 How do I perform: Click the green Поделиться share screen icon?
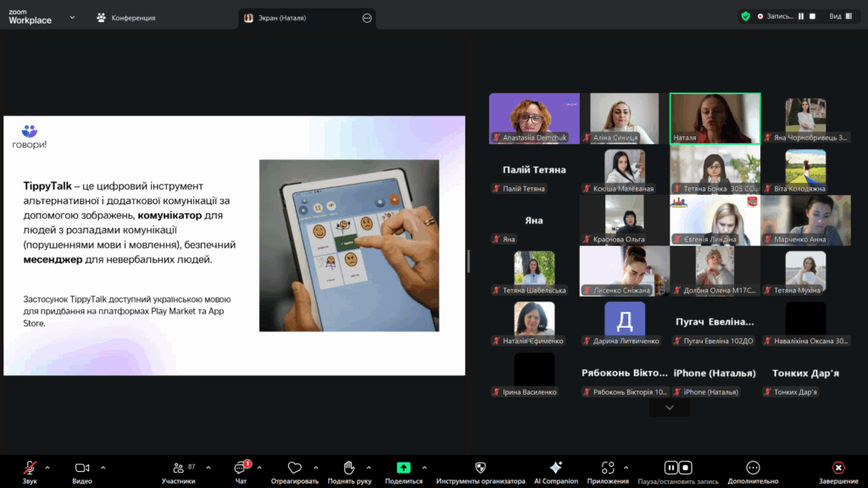click(403, 468)
